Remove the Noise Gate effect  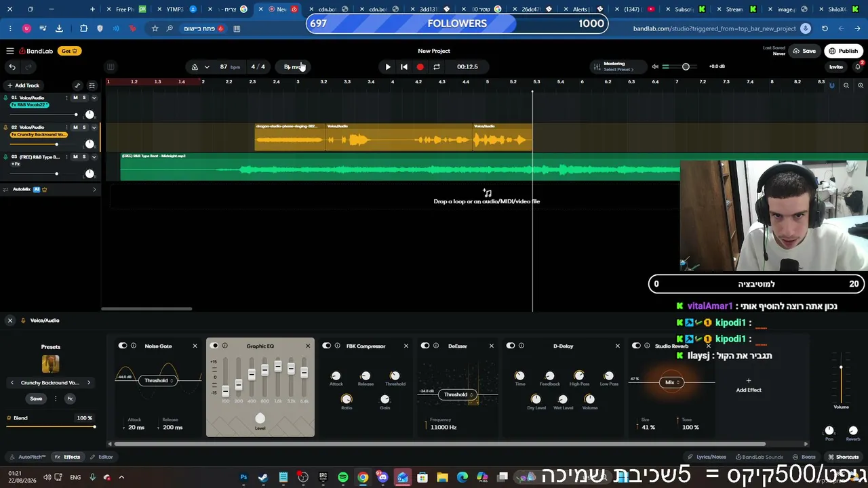[195, 346]
